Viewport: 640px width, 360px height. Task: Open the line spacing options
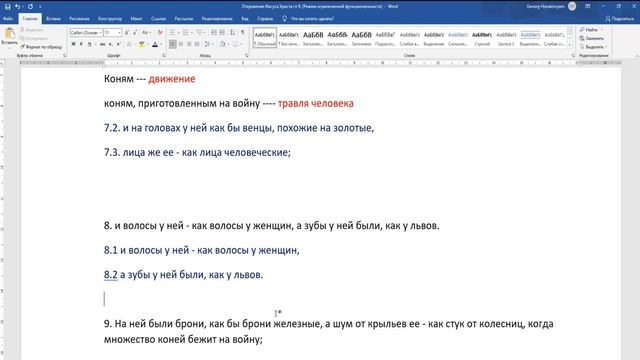(x=208, y=44)
